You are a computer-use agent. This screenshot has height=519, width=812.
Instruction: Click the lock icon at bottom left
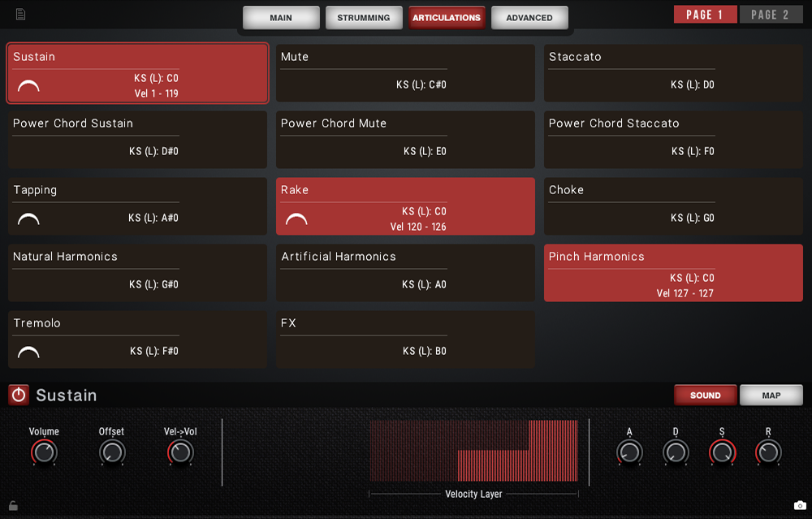(14, 505)
